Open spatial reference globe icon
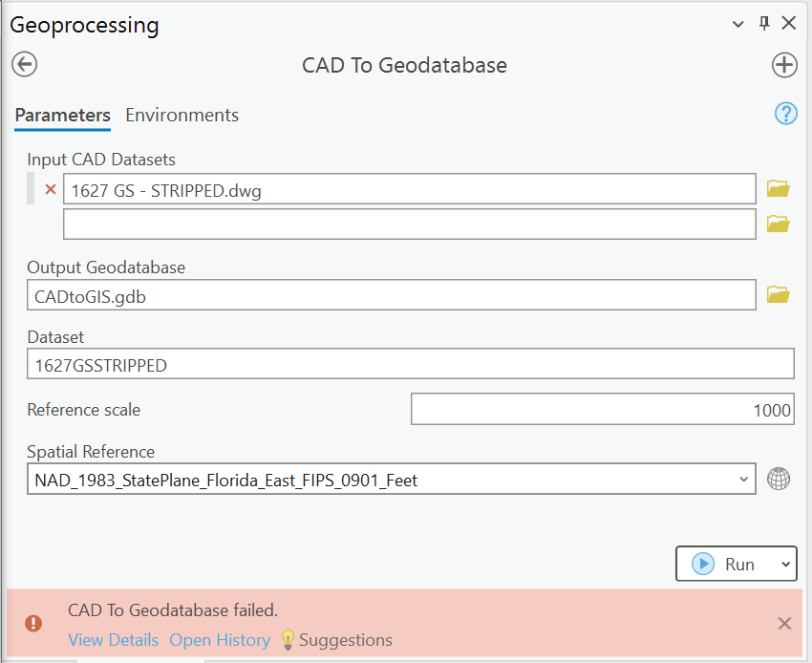812x663 pixels. click(779, 479)
